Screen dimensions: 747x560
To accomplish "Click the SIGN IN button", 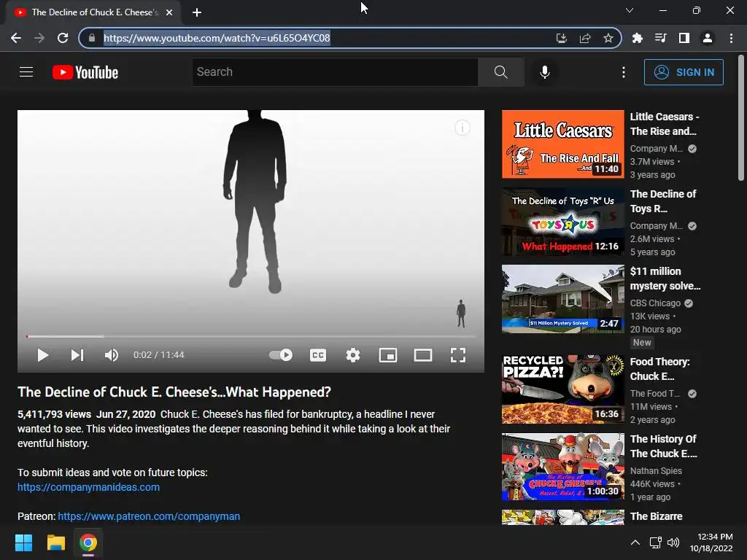I will pos(684,72).
